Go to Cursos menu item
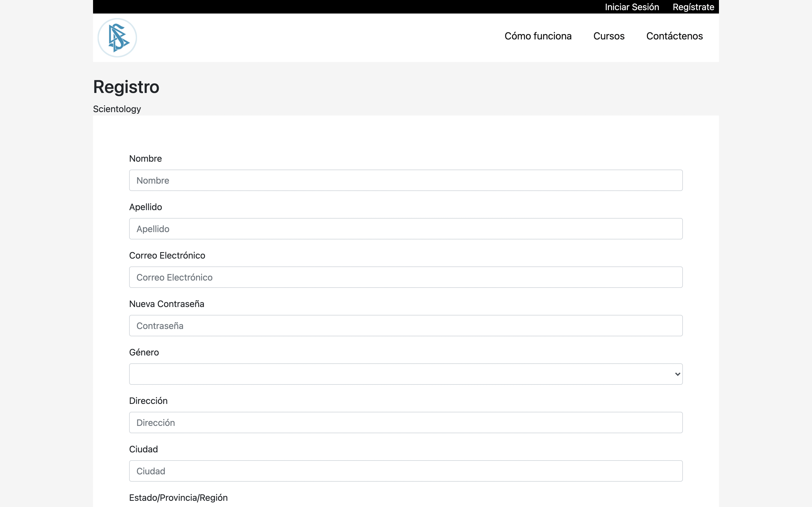 click(x=609, y=36)
